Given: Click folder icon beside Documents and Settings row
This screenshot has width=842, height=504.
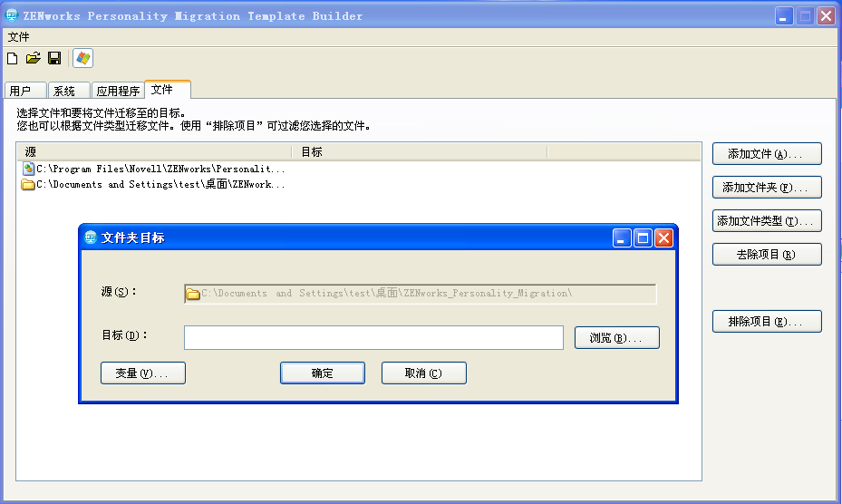Looking at the screenshot, I should click(x=28, y=185).
